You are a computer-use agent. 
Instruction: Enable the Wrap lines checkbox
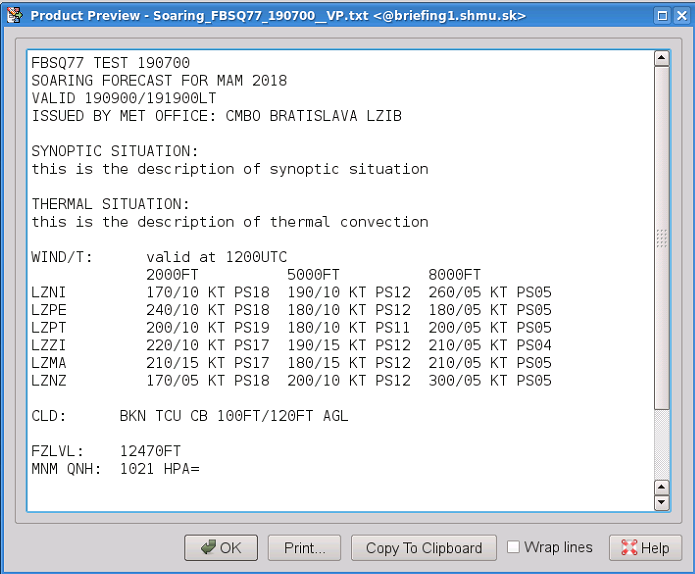pyautogui.click(x=513, y=547)
